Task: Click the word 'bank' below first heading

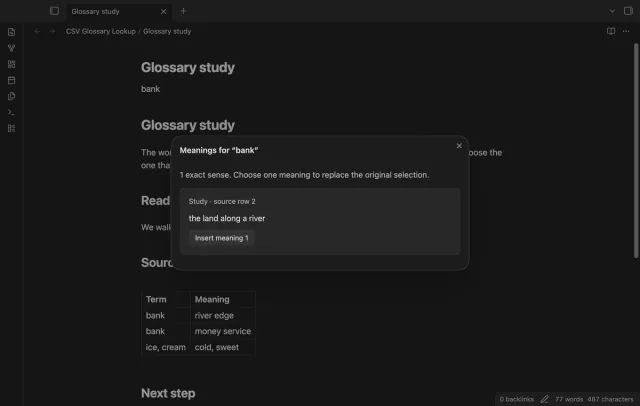Action: (151, 89)
